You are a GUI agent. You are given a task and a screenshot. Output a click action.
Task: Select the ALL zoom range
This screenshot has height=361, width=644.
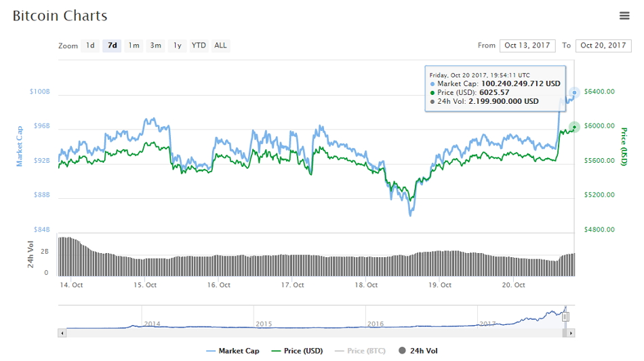tap(220, 45)
